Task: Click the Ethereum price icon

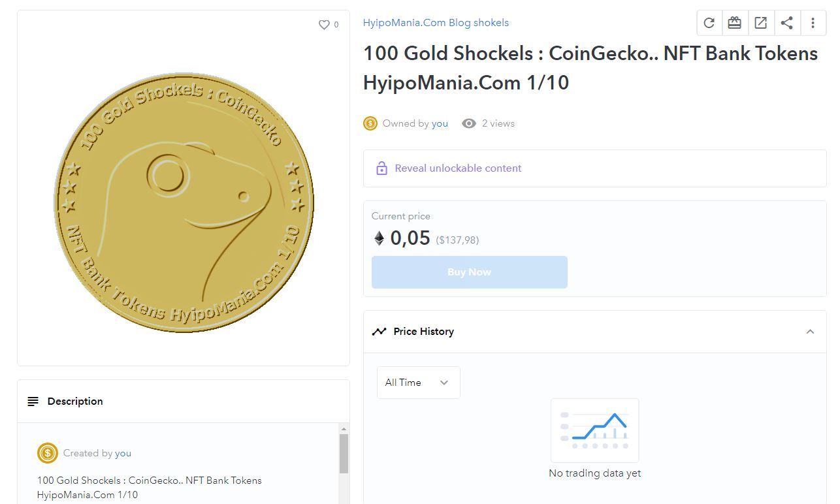Action: point(379,239)
